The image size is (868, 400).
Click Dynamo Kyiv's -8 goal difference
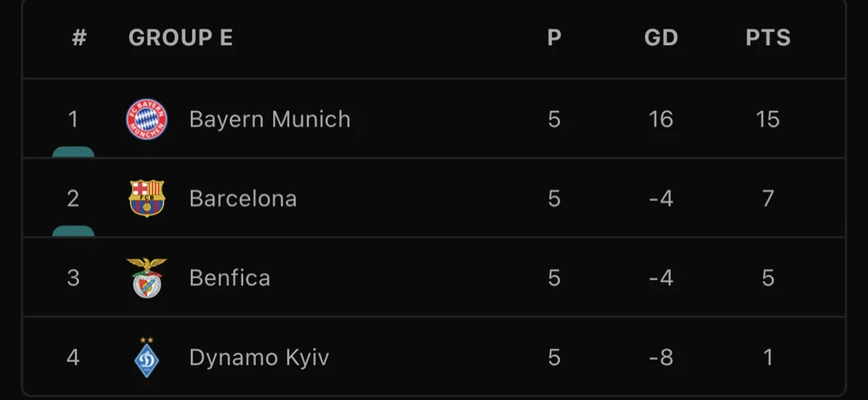coord(661,357)
